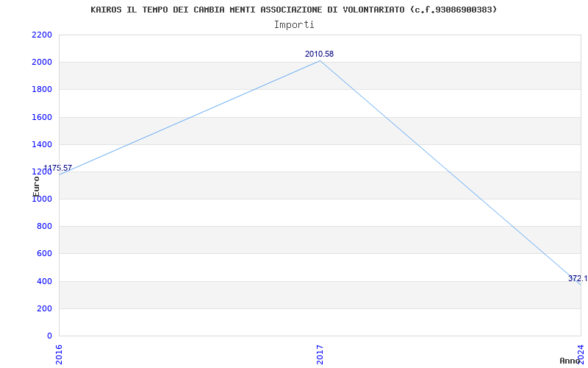Click the 1600 y-axis tick label
The image size is (588, 368).
(42, 117)
